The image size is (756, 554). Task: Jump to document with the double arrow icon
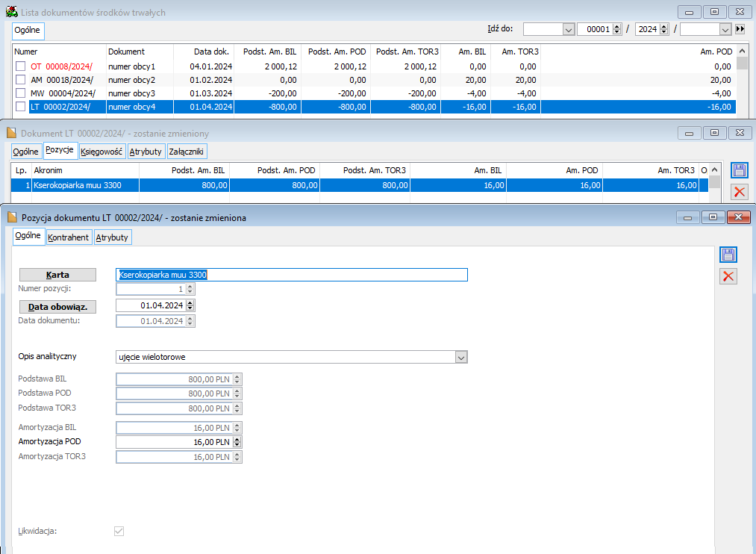(x=740, y=29)
